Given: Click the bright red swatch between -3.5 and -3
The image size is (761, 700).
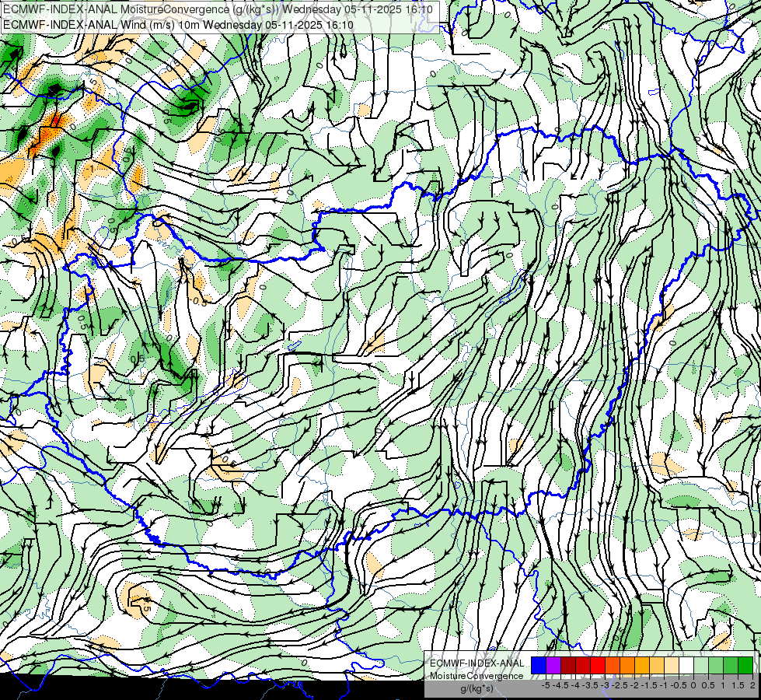Looking at the screenshot, I should (598, 665).
